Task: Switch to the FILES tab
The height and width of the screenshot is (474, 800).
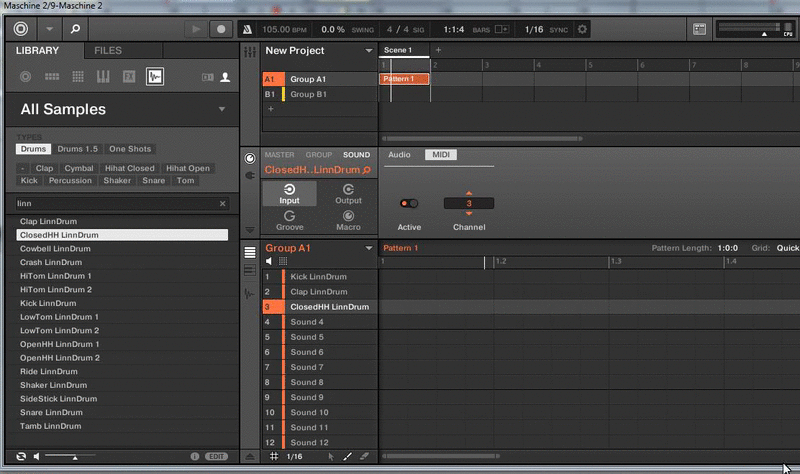Action: [108, 51]
